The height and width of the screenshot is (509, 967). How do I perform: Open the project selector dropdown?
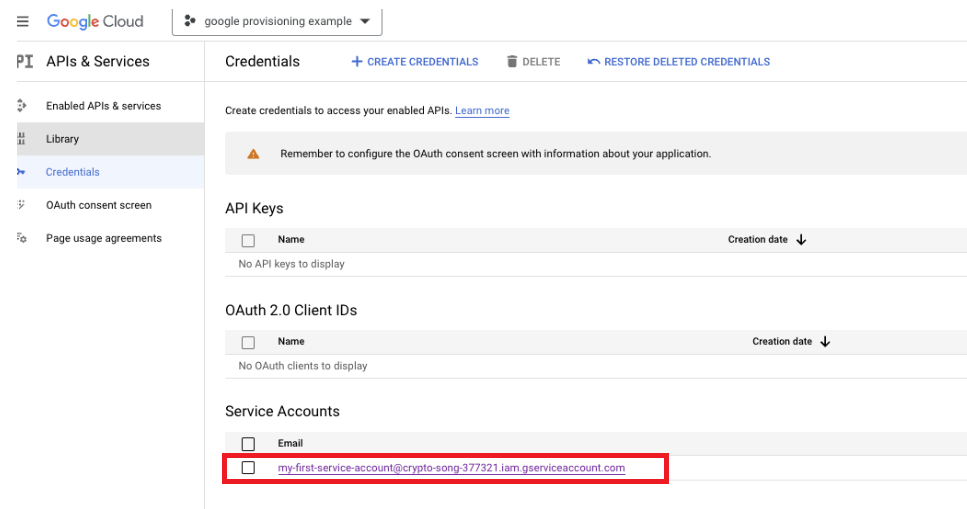coord(277,22)
